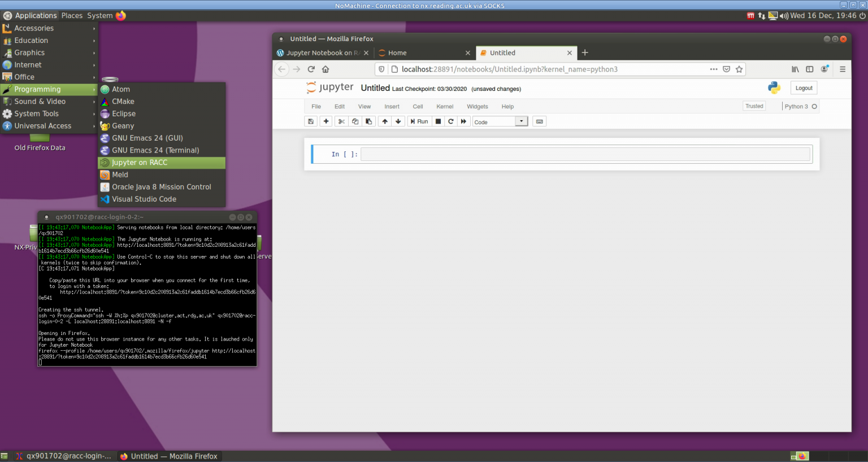Expand the Graphics submenu
Screen dimensions: 868x462
[49, 53]
